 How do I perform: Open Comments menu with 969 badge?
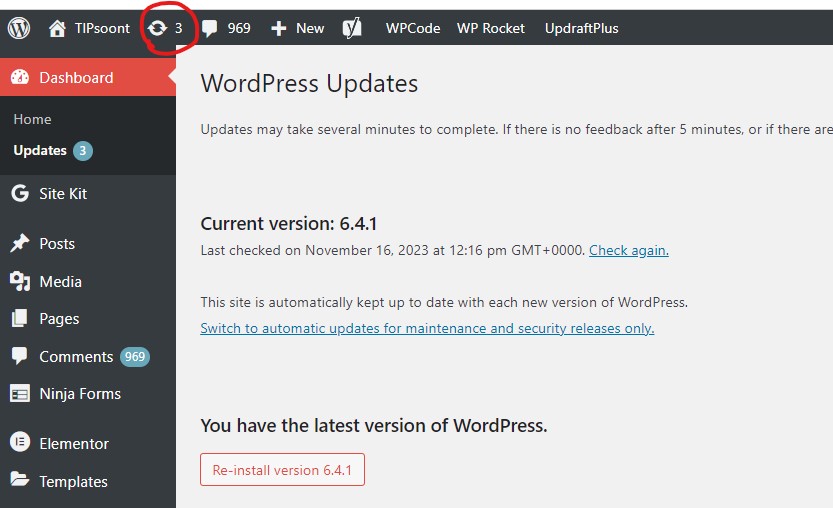[x=76, y=357]
